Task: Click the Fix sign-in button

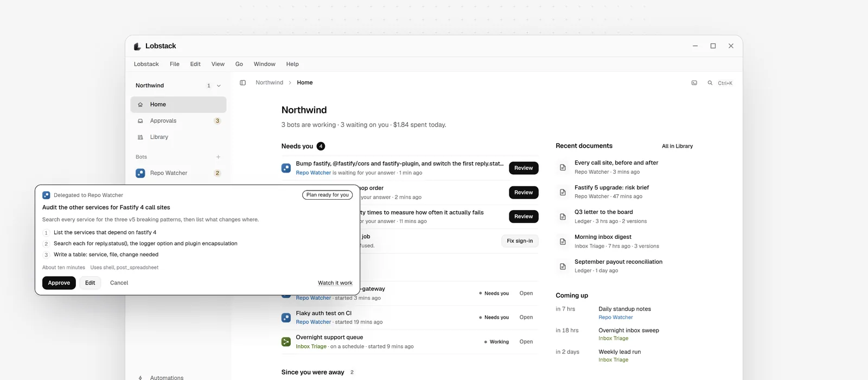Action: tap(520, 241)
